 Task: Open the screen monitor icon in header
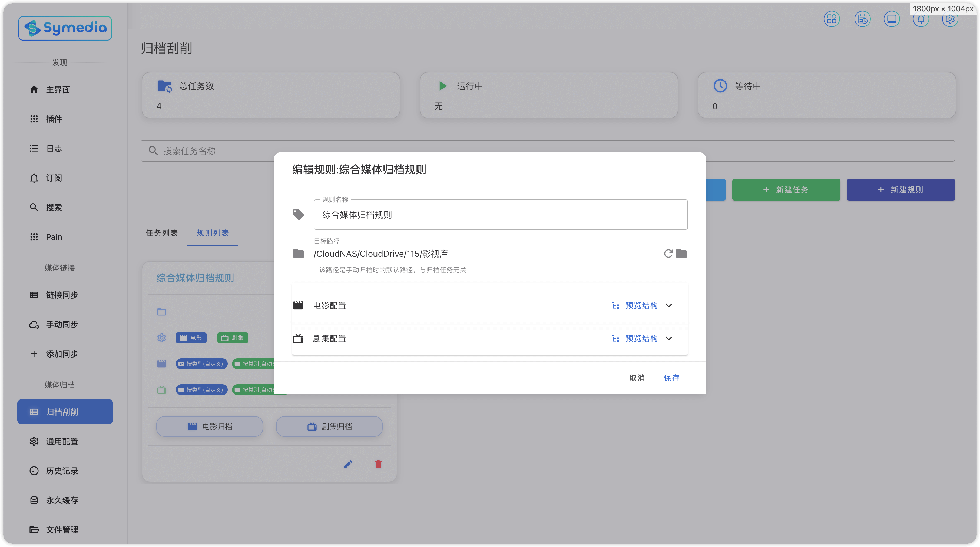[891, 19]
